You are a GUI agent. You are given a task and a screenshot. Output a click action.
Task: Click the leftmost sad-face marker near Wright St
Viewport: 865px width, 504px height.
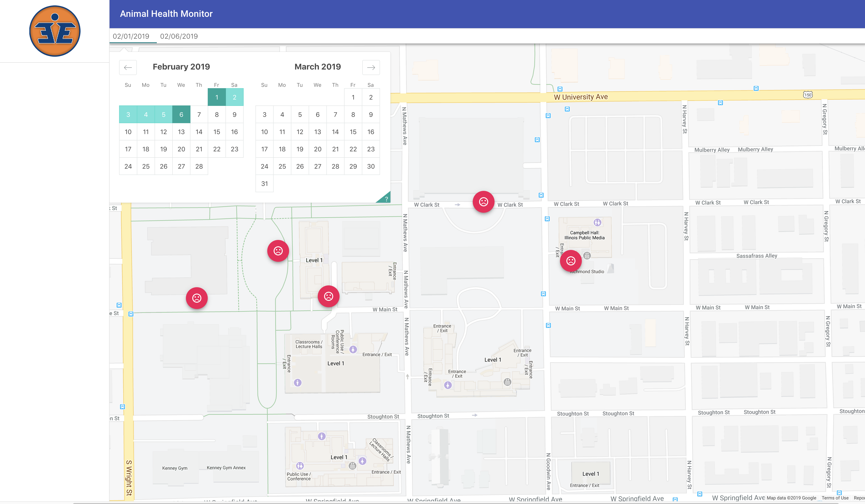pos(197,298)
